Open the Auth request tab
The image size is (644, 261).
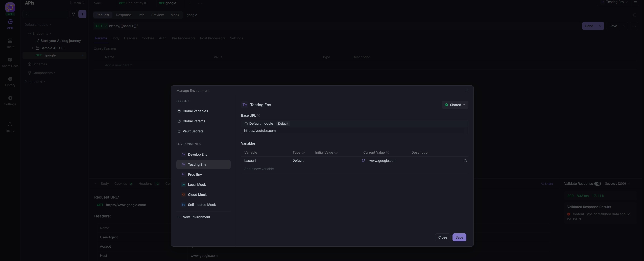(162, 38)
